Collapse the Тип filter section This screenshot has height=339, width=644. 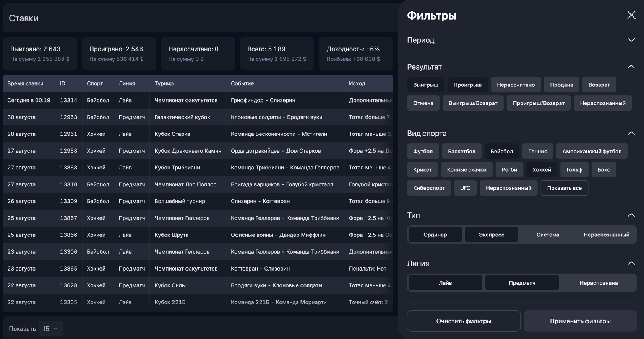coord(631,215)
